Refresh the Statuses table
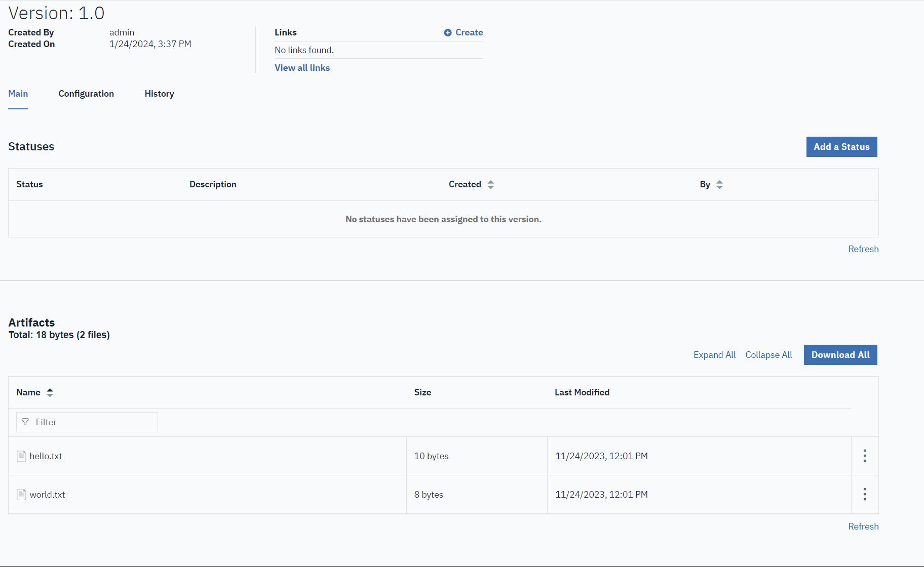 click(863, 249)
